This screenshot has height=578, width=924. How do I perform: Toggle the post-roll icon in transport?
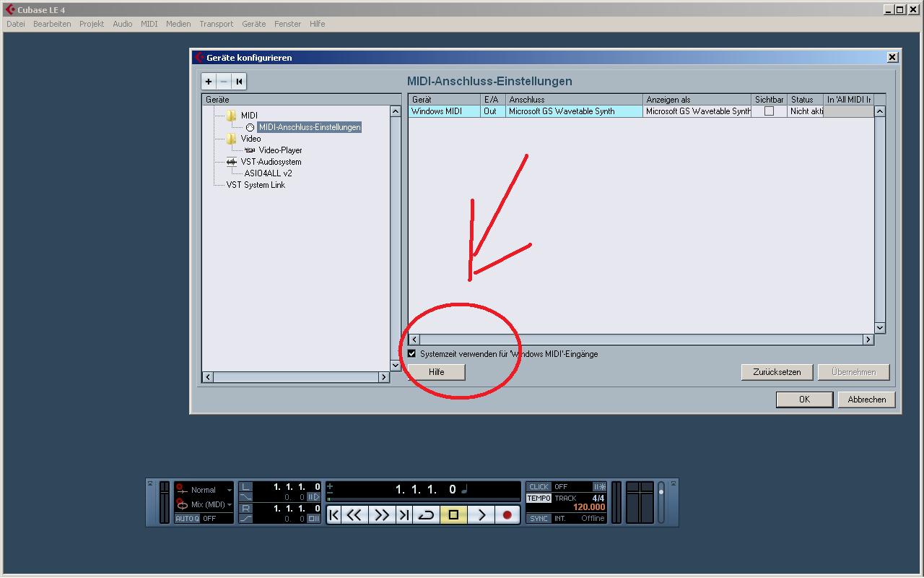313,518
